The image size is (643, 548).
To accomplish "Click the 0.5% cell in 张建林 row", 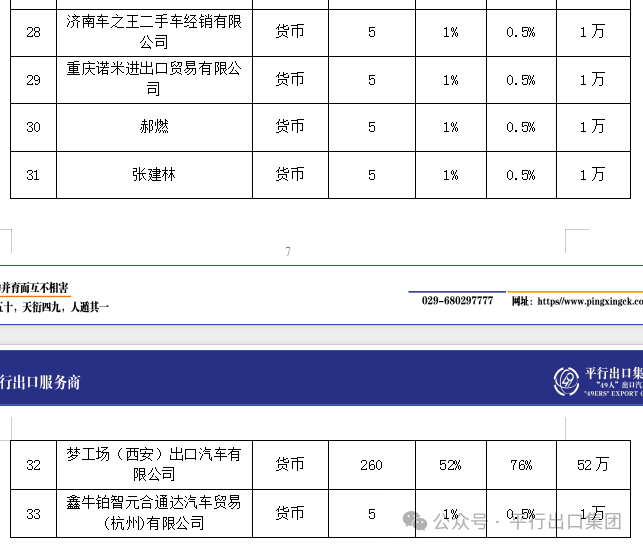I will point(521,175).
